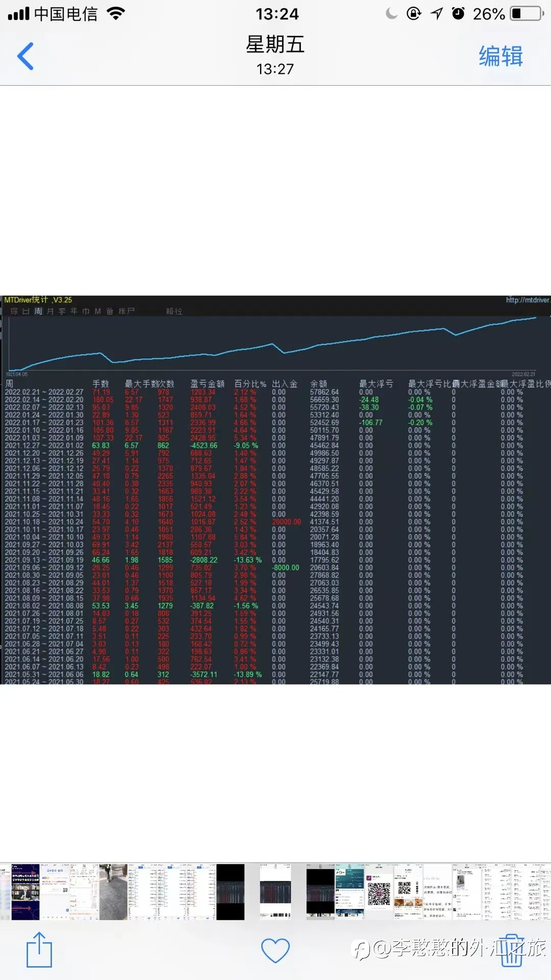Screen dimensions: 551x980
Task: Click the -2808.22 loss cell
Action: [x=204, y=560]
